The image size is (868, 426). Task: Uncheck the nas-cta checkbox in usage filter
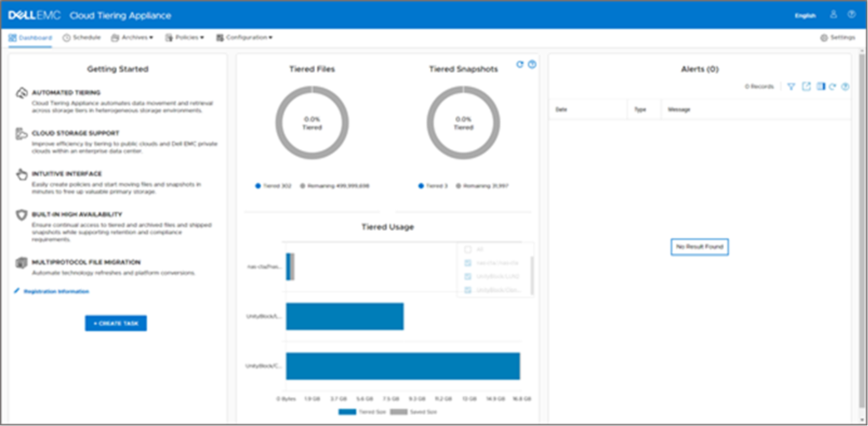pos(468,263)
